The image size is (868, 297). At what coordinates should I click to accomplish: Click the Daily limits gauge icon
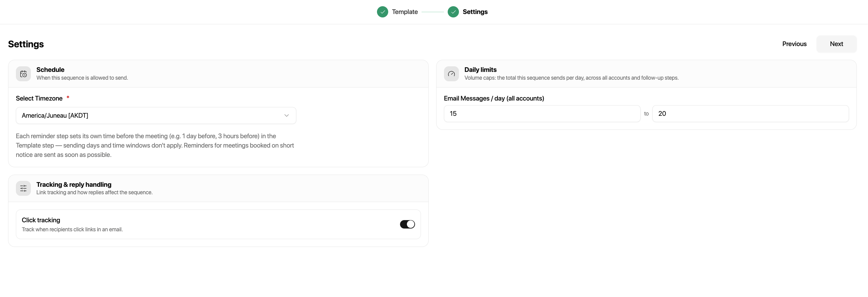(x=451, y=74)
